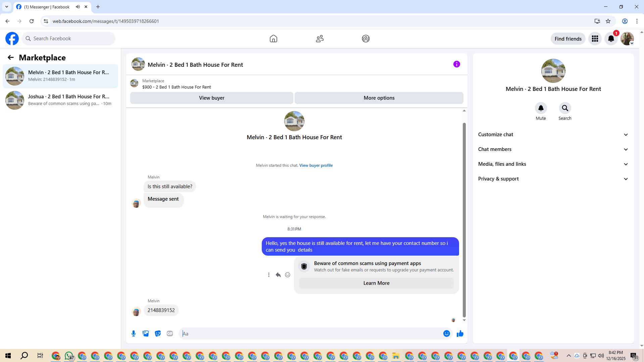
Task: Open the Windows notification center
Action: coord(634,356)
